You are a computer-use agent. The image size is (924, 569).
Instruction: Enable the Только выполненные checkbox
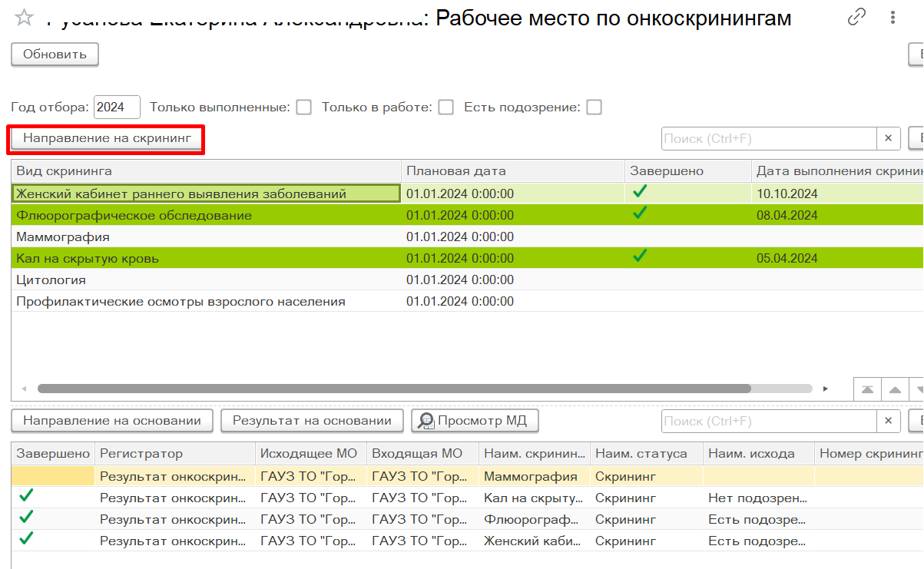point(304,108)
